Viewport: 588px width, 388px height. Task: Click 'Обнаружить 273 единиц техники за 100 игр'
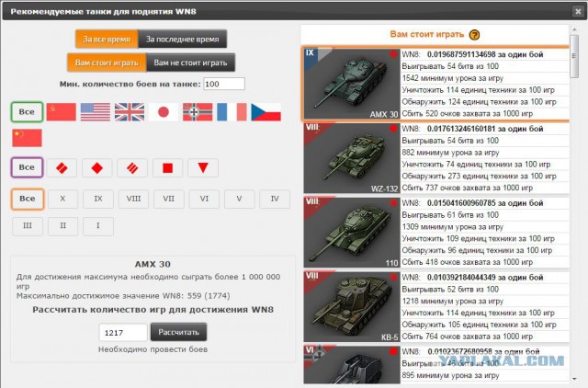point(480,176)
